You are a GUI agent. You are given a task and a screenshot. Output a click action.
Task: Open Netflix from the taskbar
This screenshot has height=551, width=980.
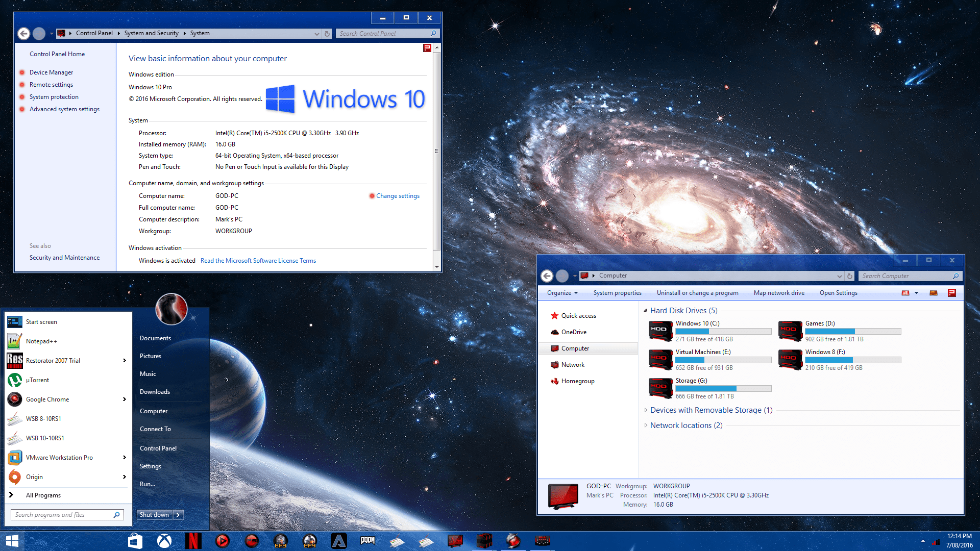coord(193,541)
